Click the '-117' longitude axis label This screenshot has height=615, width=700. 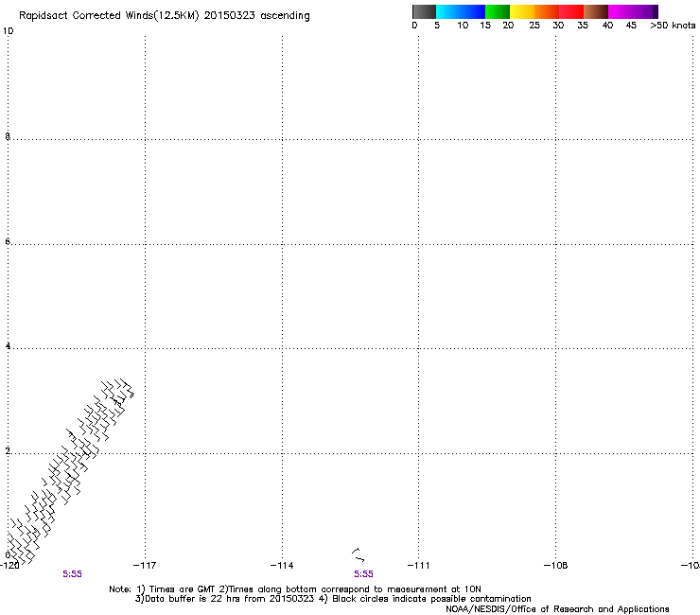point(145,566)
